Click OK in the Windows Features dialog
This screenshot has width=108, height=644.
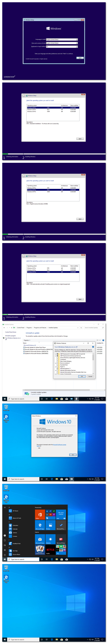point(82,376)
